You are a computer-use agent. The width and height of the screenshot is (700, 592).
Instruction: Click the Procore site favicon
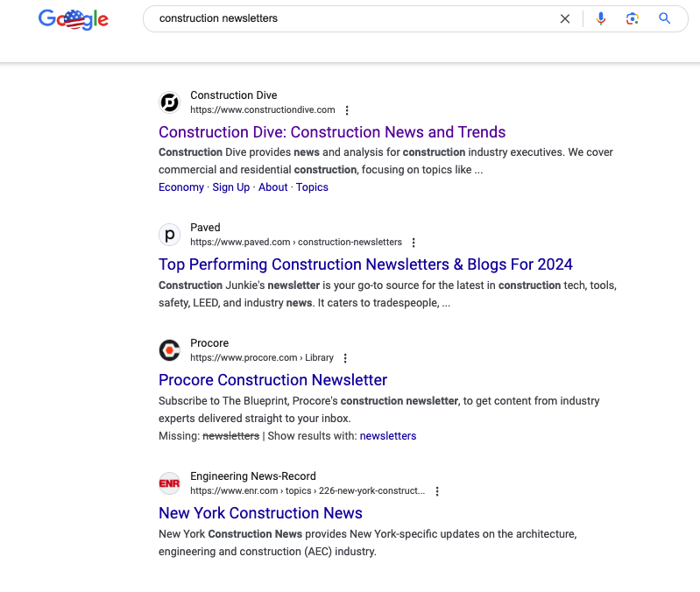click(169, 350)
